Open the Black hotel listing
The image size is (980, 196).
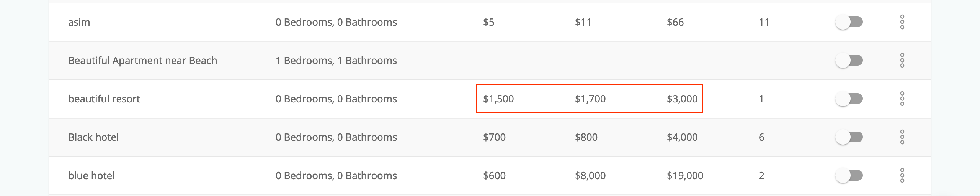pyautogui.click(x=93, y=137)
